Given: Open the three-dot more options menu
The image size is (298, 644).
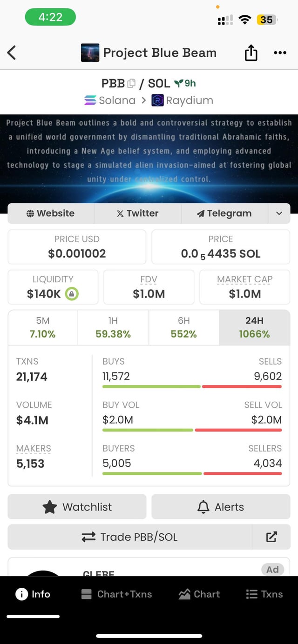Looking at the screenshot, I should pyautogui.click(x=280, y=53).
